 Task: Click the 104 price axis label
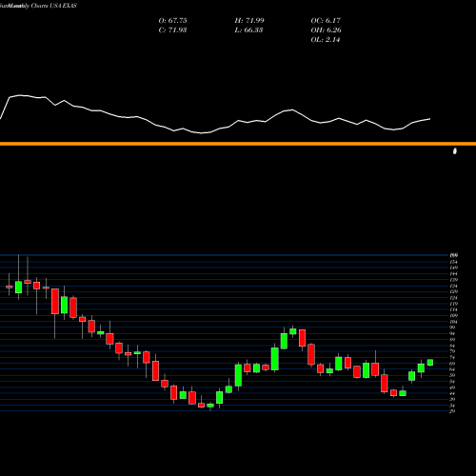tap(453, 322)
